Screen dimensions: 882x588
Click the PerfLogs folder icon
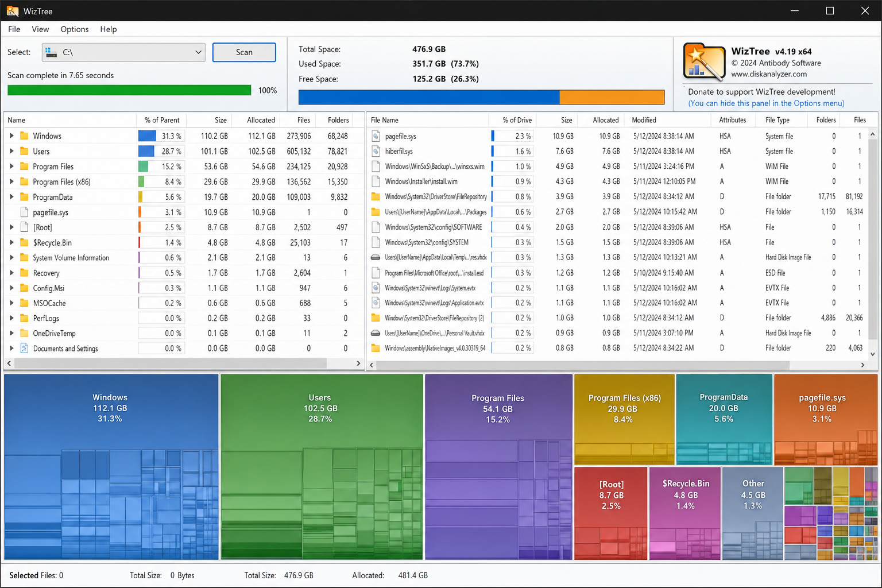pos(24,318)
